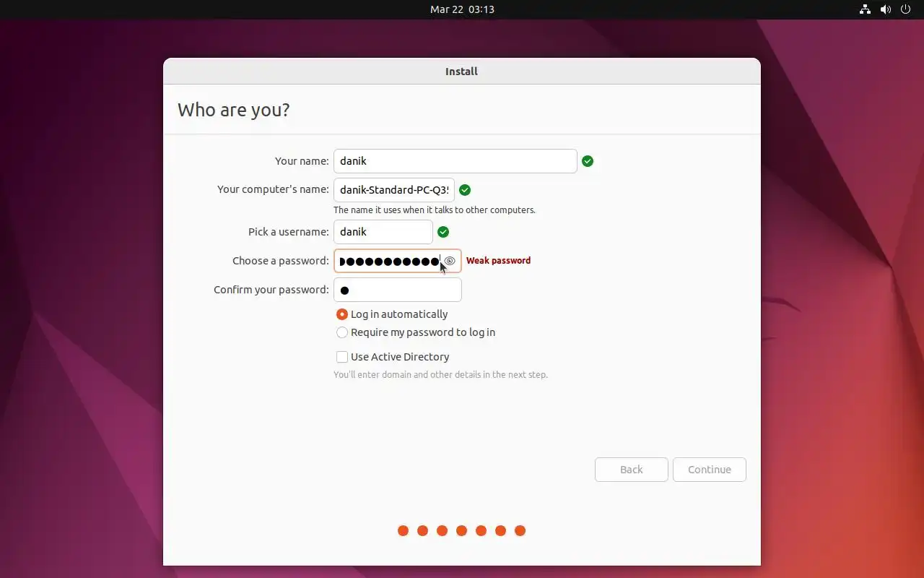Click the green checkmark beside computer's name

click(x=465, y=190)
